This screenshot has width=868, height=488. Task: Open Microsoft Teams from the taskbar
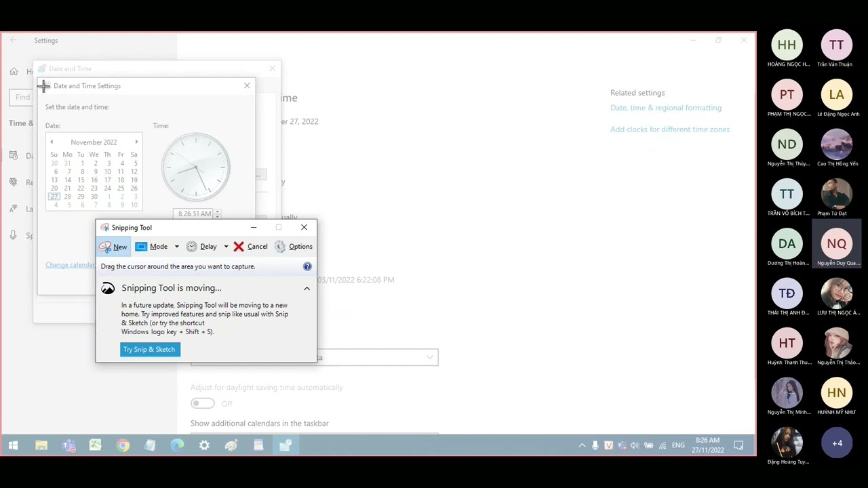(68, 445)
